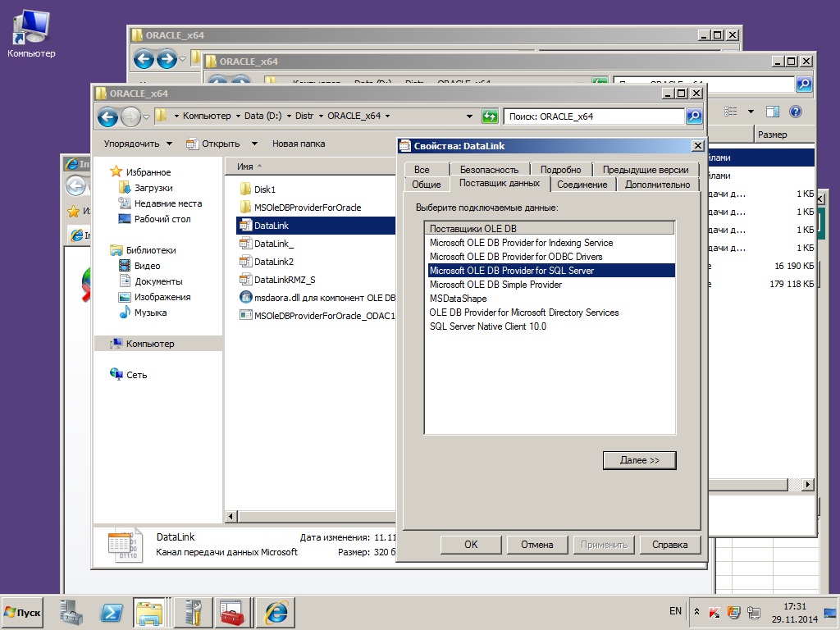Viewport: 840px width, 630px height.
Task: Select the msdaora.dll file
Action: point(317,298)
